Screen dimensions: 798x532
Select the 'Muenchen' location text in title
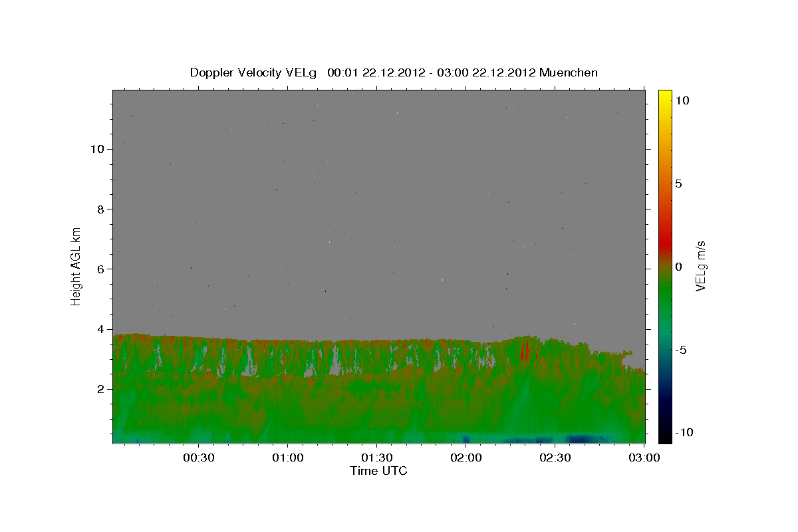pos(569,72)
